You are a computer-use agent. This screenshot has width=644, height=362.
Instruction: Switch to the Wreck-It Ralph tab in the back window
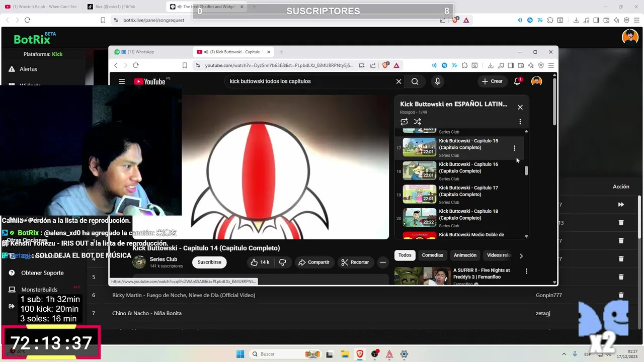coord(41,7)
